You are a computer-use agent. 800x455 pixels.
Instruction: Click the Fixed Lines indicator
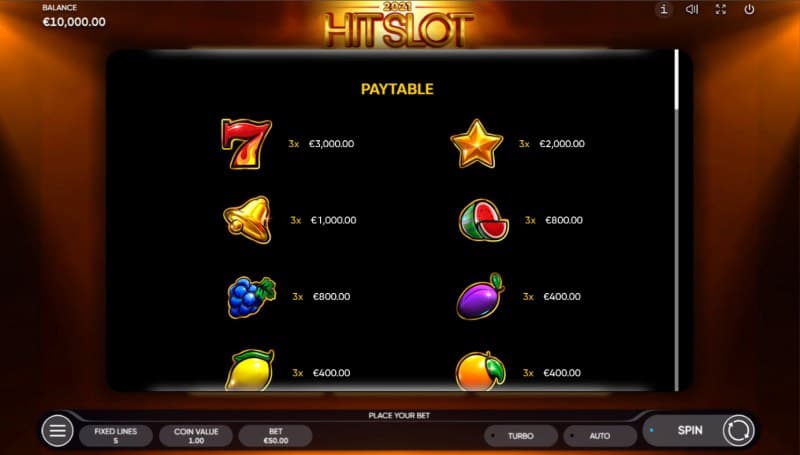pos(116,436)
